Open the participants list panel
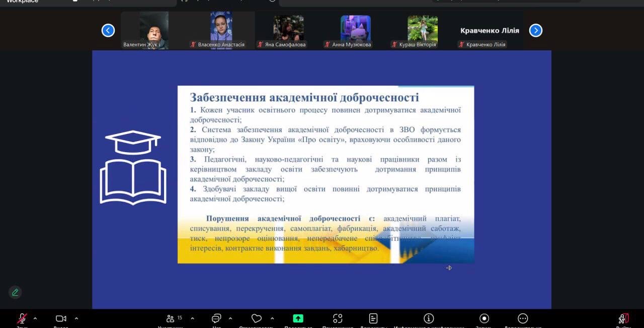Screen dimensions: 644x328 [x=170, y=318]
